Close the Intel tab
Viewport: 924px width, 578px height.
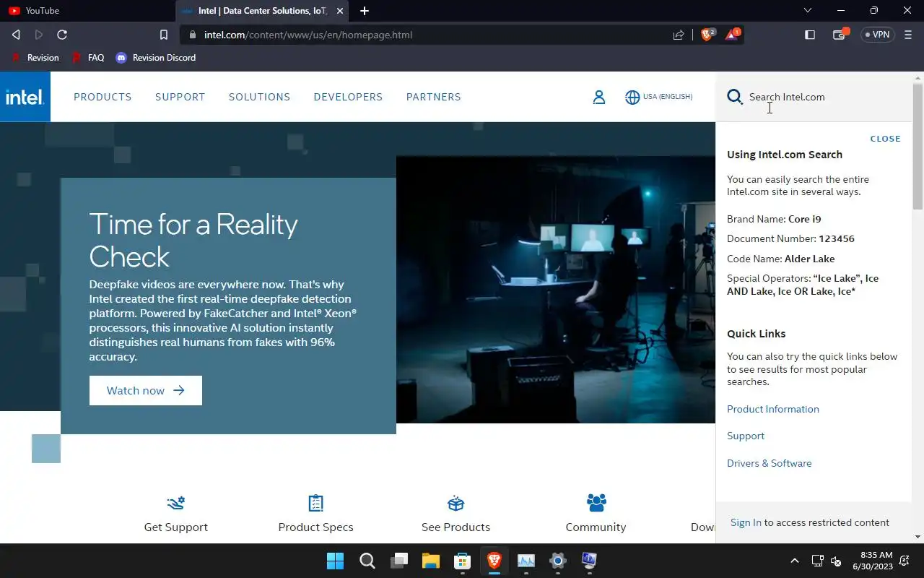tap(340, 11)
